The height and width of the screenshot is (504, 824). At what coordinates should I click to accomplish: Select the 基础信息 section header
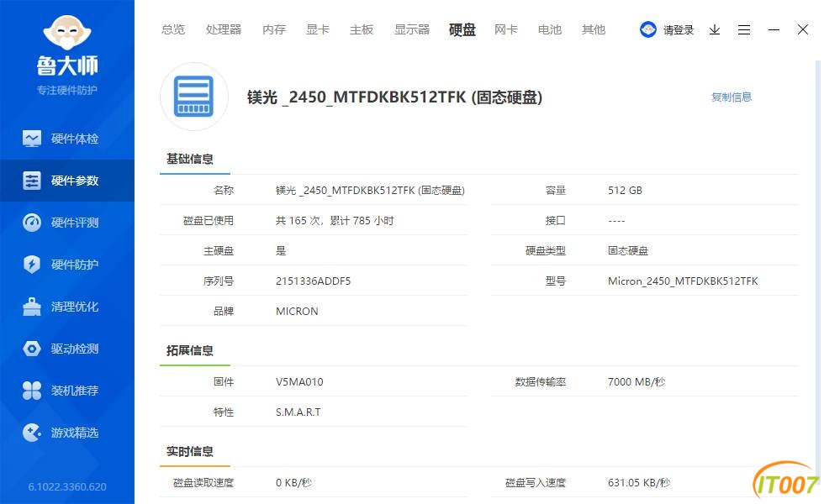tap(190, 159)
